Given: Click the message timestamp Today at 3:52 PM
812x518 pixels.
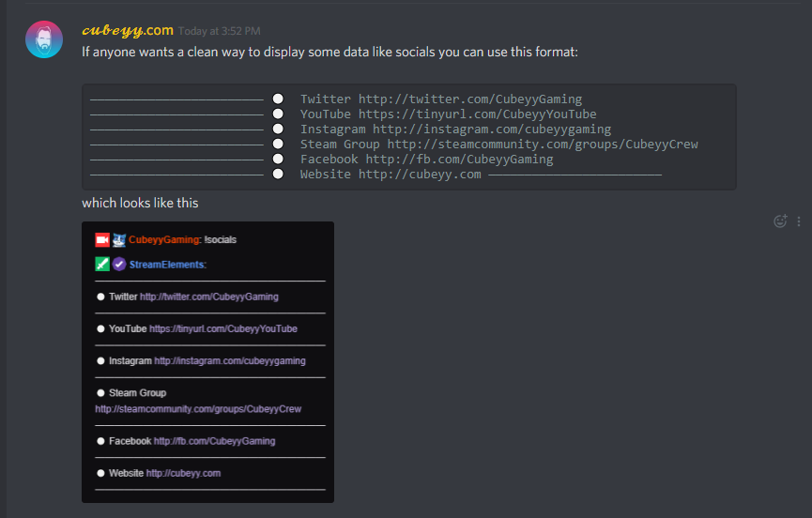Looking at the screenshot, I should tap(219, 31).
